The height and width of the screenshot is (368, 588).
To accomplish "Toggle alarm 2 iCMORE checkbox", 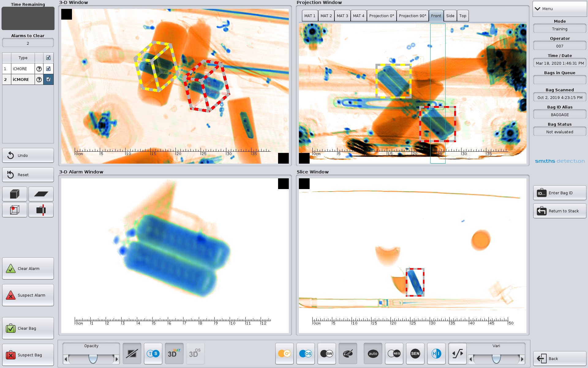I will click(48, 79).
